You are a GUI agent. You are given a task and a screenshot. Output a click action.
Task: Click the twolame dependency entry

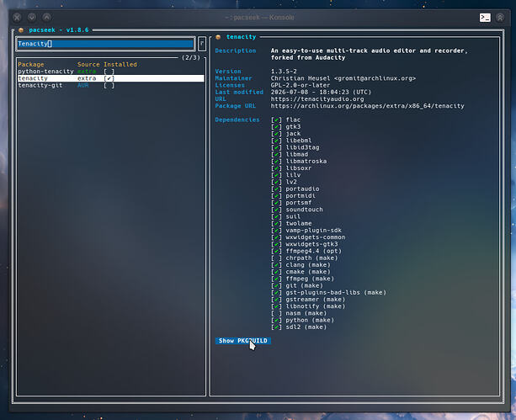pos(299,224)
